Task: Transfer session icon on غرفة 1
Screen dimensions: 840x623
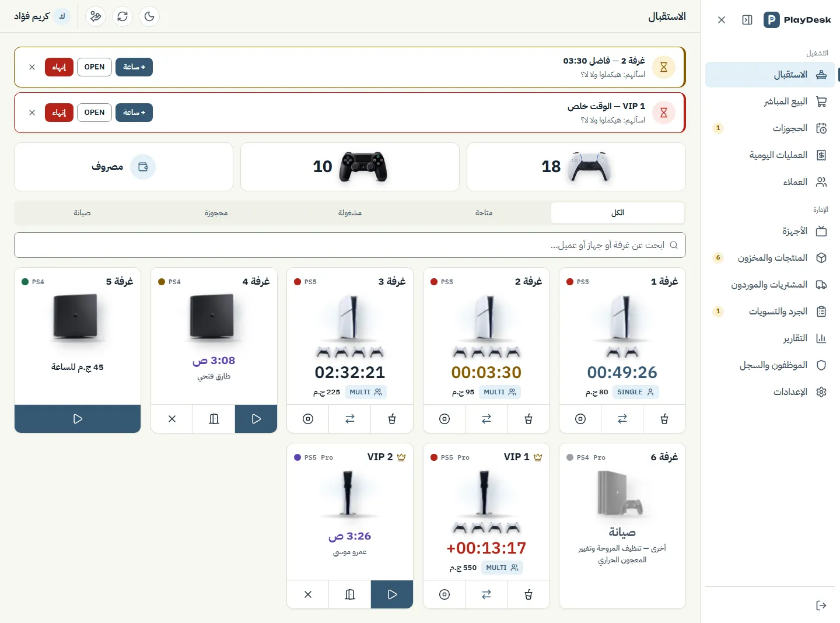Action: [x=622, y=419]
